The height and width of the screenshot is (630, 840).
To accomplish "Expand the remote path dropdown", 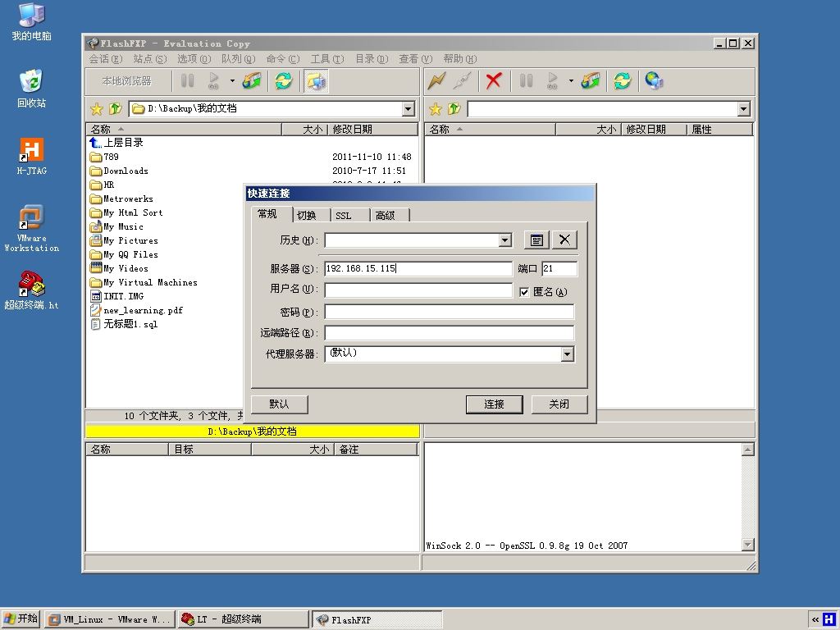I will pyautogui.click(x=743, y=109).
